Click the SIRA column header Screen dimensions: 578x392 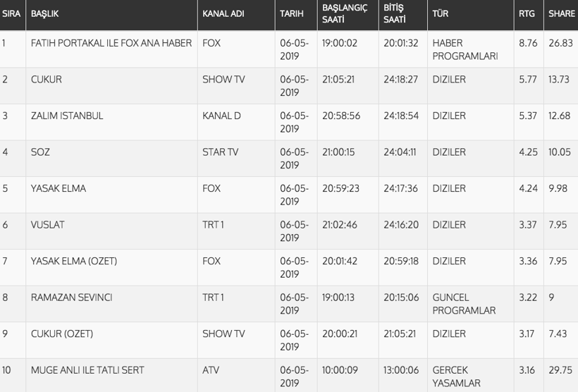tap(11, 13)
